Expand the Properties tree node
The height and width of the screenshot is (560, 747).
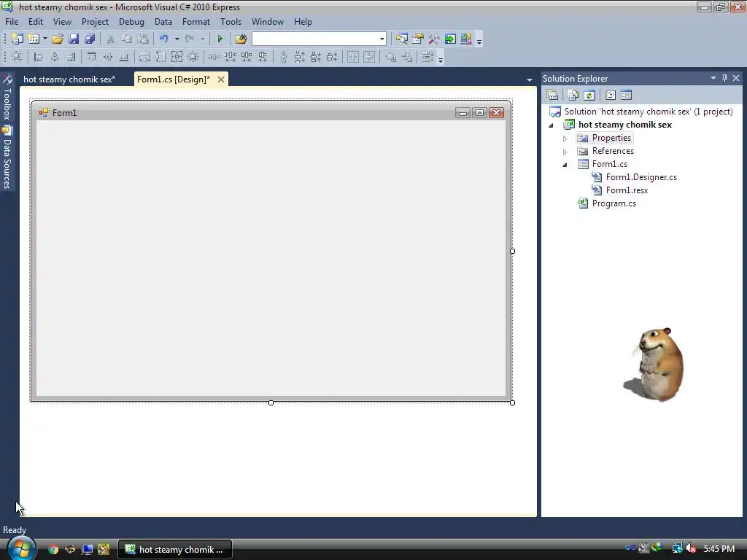(565, 139)
